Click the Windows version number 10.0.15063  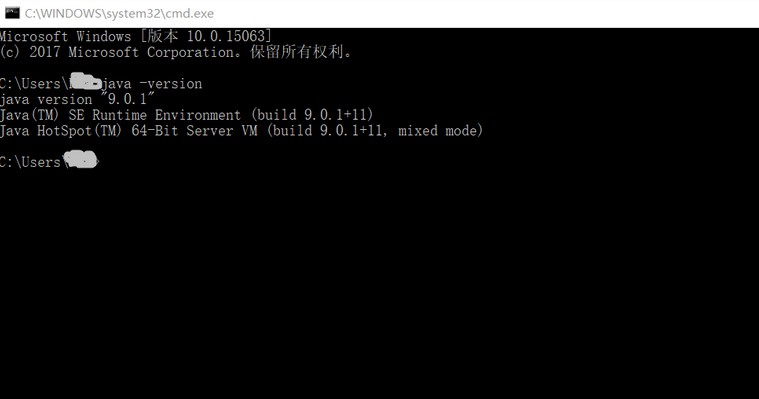pyautogui.click(x=226, y=36)
